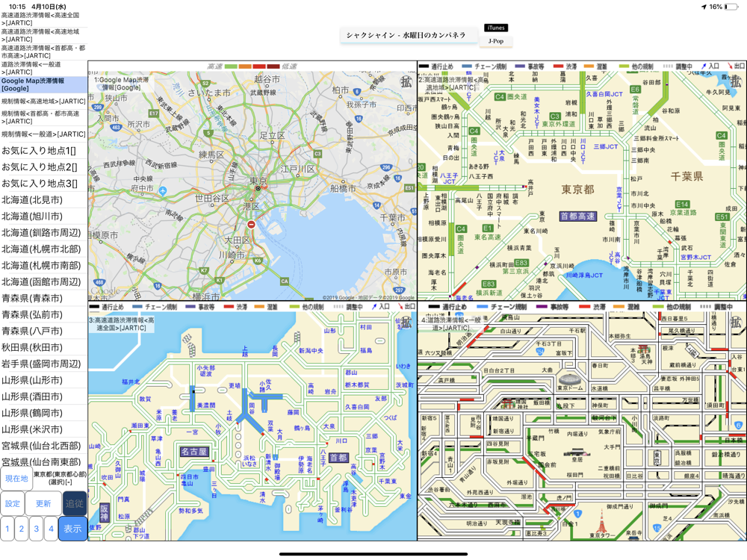Screen dimensions: 747x560
Task: Select 秋田県(秋田市) in area list
Action: [x=43, y=348]
